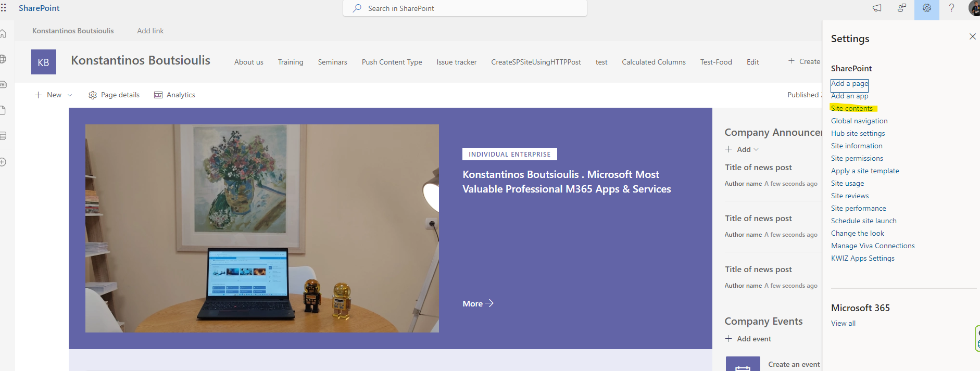Image resolution: width=980 pixels, height=371 pixels.
Task: Click the Site permissions settings link
Action: [857, 158]
